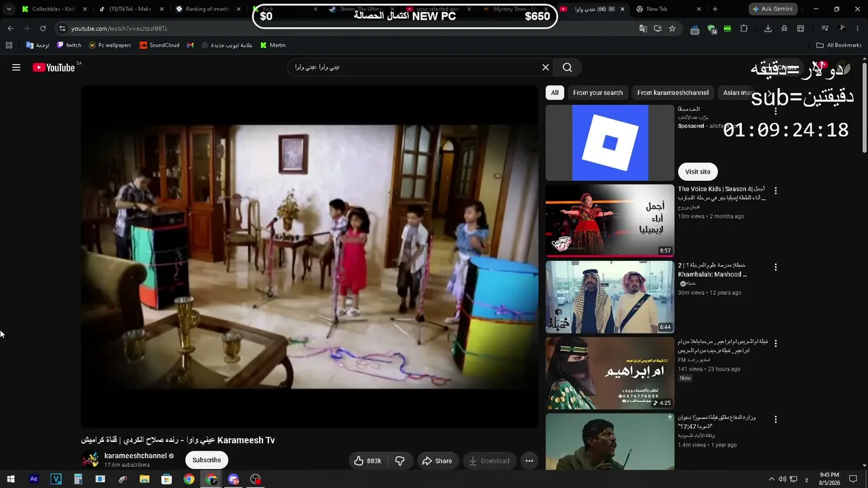Open the Pc wallpapers bookmark
The height and width of the screenshot is (488, 868).
point(110,45)
